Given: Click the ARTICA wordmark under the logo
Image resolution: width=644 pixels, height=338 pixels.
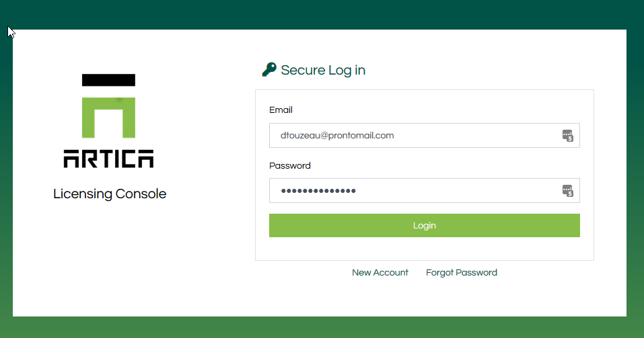Looking at the screenshot, I should pyautogui.click(x=108, y=159).
